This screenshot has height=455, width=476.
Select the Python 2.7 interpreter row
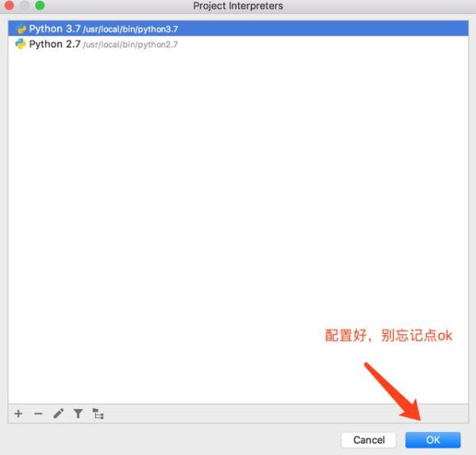[238, 44]
